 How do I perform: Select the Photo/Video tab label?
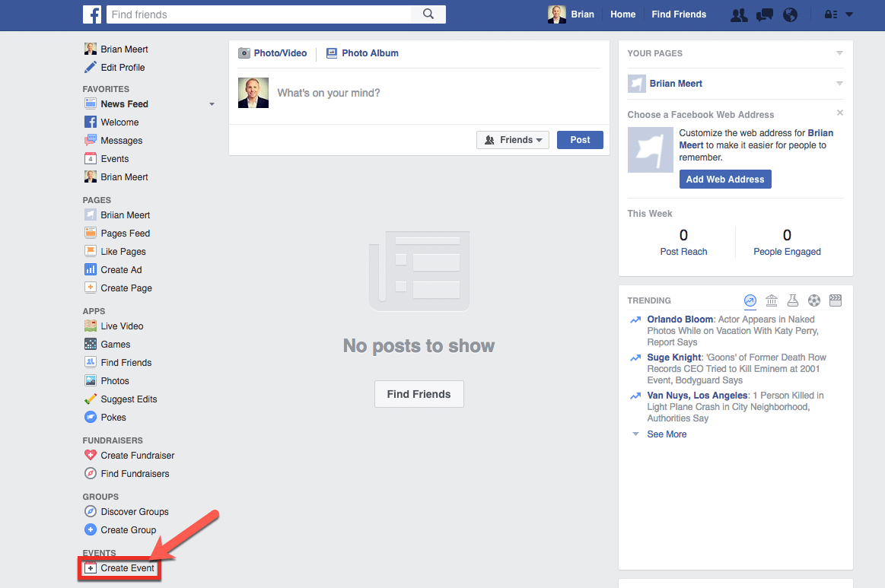pyautogui.click(x=280, y=53)
